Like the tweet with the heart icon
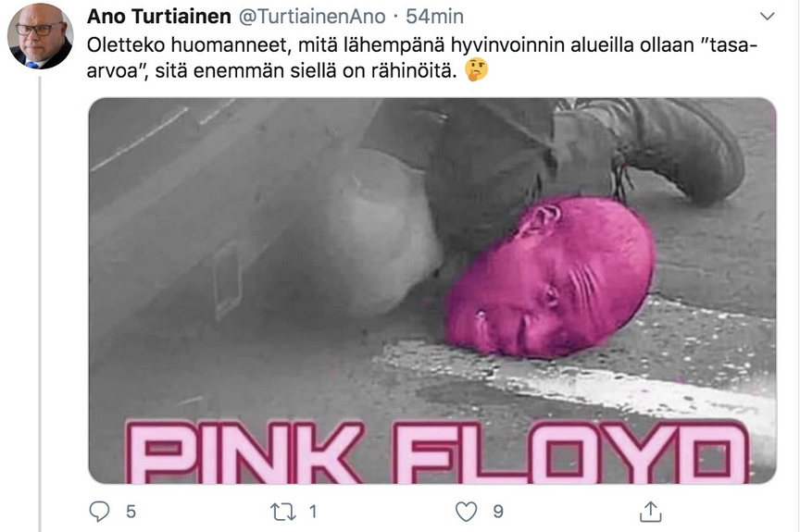 466,512
